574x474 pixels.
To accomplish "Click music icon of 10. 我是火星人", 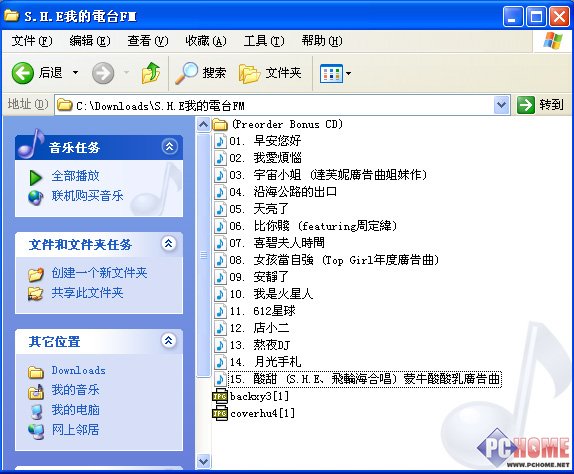I will [220, 294].
